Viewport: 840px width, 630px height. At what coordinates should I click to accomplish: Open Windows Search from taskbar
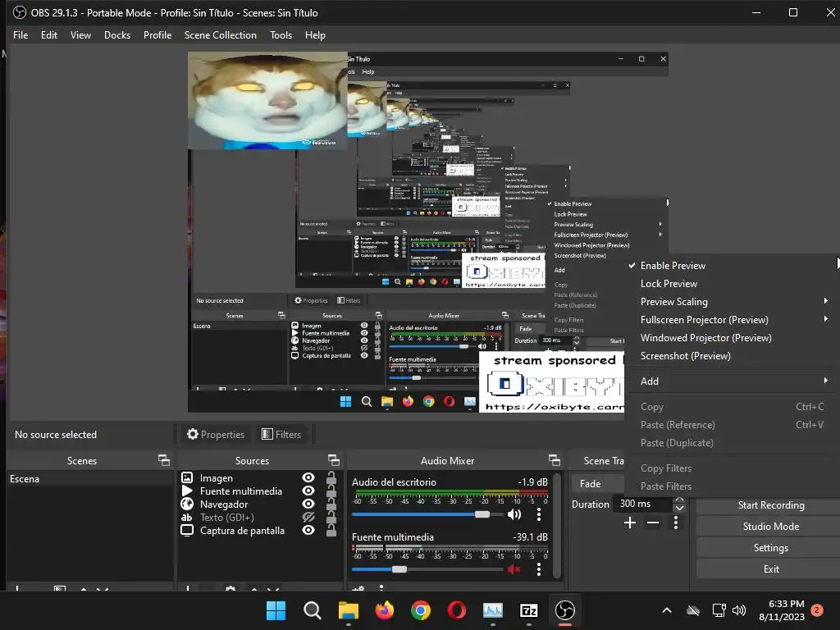[312, 610]
